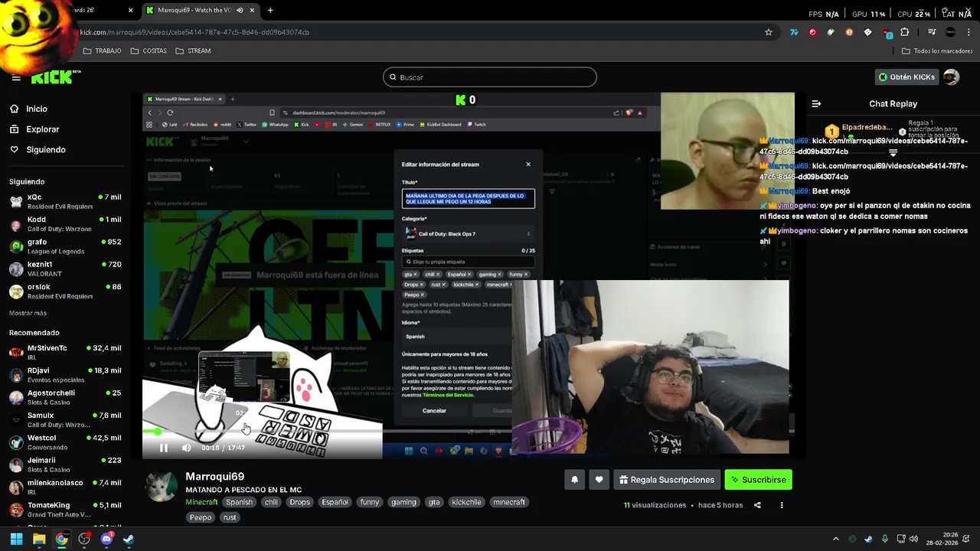This screenshot has height=551, width=980.
Task: Pause the video with the player pause button
Action: [163, 448]
